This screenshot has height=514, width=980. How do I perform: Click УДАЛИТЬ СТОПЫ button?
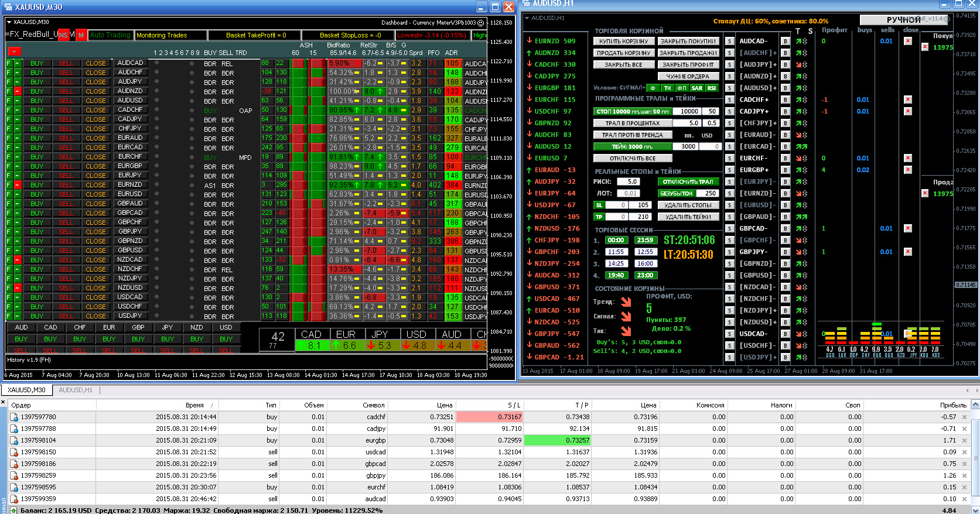pyautogui.click(x=688, y=205)
